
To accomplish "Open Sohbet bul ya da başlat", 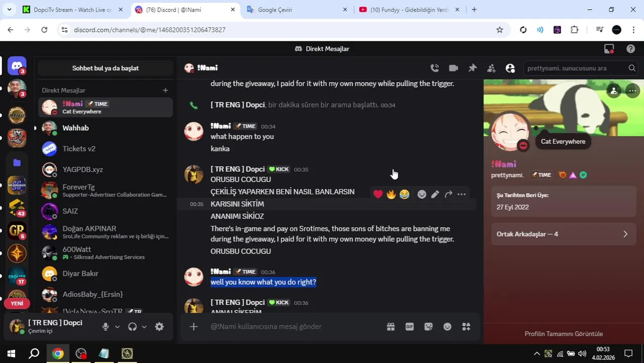I will [x=105, y=68].
